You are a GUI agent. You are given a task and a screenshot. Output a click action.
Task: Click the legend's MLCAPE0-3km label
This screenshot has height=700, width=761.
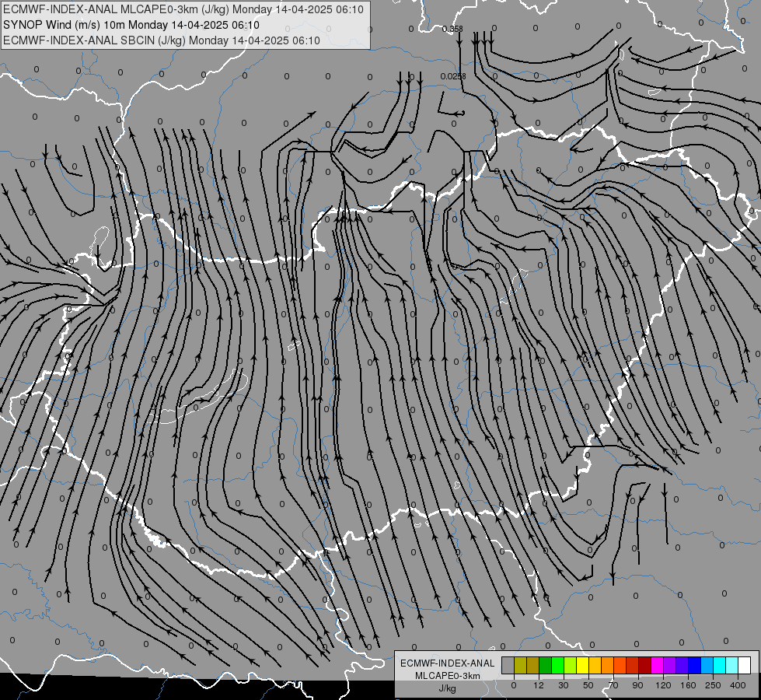point(448,676)
